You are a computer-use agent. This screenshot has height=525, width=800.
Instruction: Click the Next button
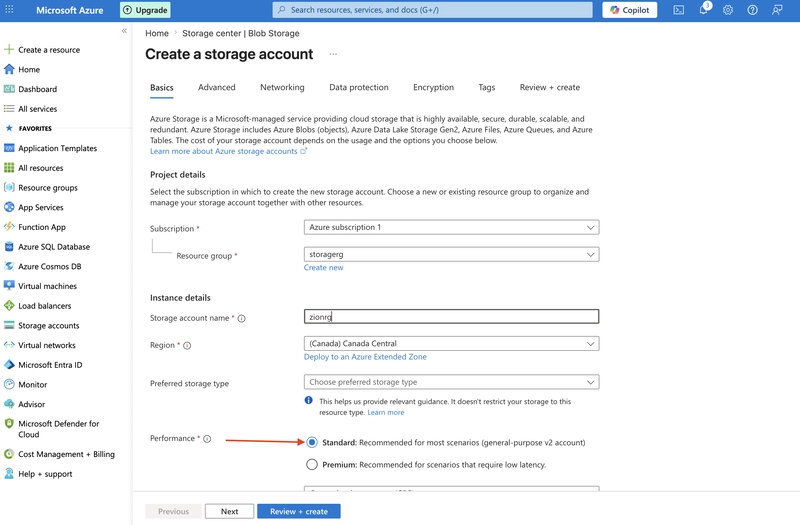pos(230,511)
